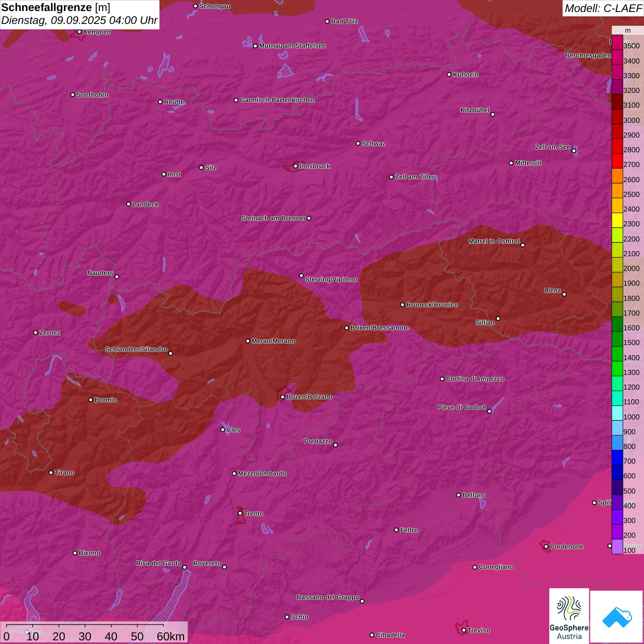
Task: Click the Sonthofen town label
Action: tap(92, 95)
